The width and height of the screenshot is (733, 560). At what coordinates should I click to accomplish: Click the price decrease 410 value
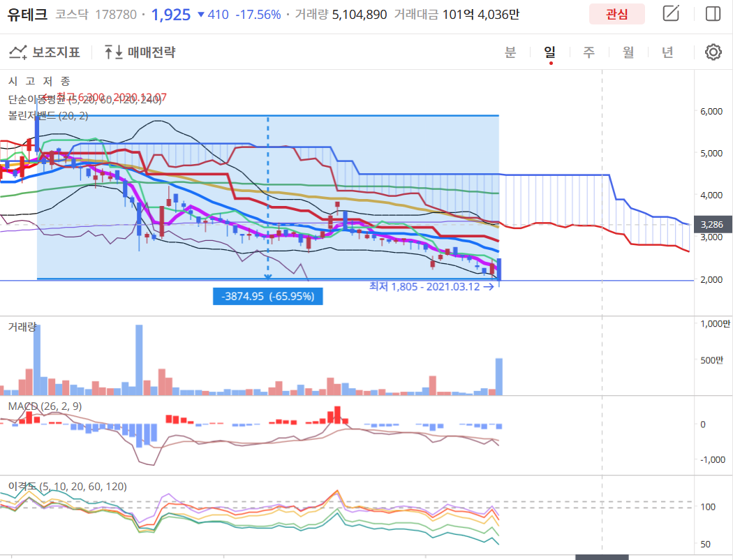tap(214, 15)
